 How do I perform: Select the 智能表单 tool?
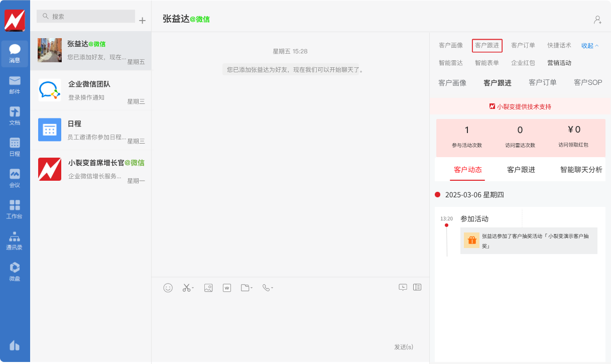coord(487,63)
